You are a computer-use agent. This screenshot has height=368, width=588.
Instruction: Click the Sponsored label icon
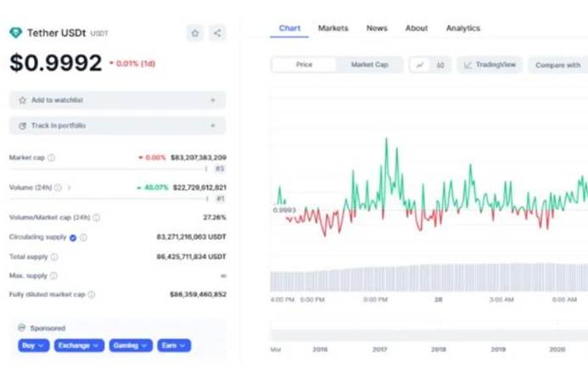(x=22, y=328)
